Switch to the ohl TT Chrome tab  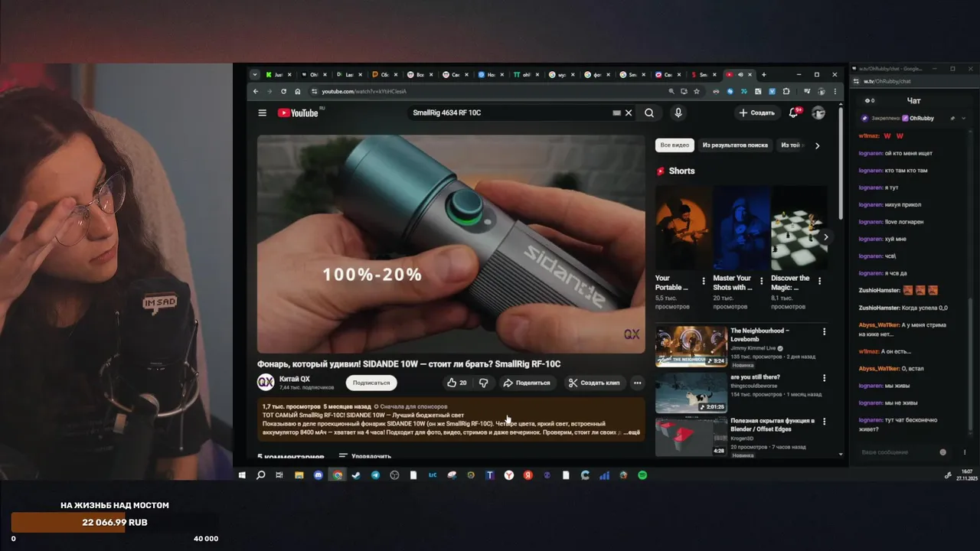527,74
